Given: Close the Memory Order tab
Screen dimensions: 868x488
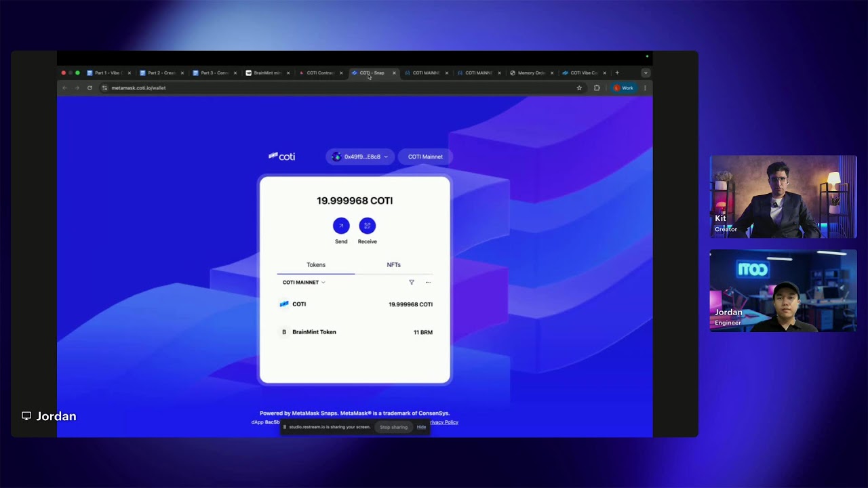Looking at the screenshot, I should pos(552,73).
